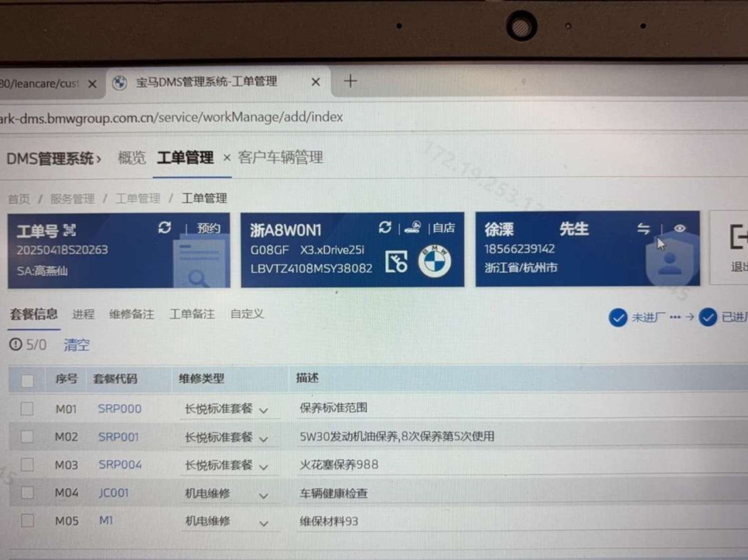
Task: Check the M05 row checkbox
Action: [27, 520]
